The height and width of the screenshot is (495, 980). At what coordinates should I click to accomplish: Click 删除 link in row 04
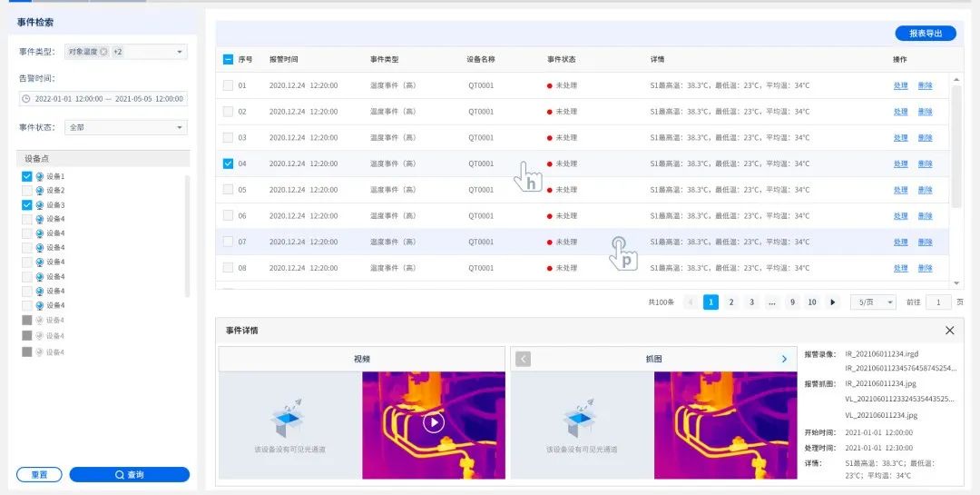925,163
